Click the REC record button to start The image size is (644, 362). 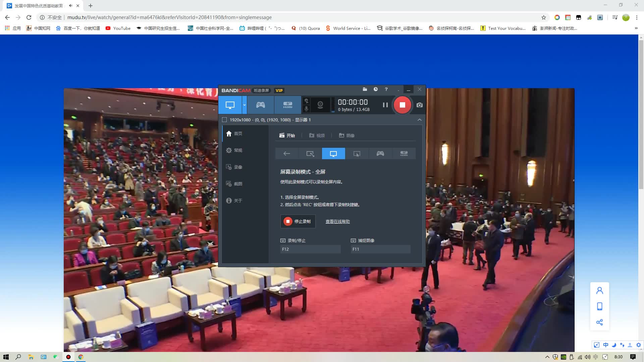[x=402, y=105]
